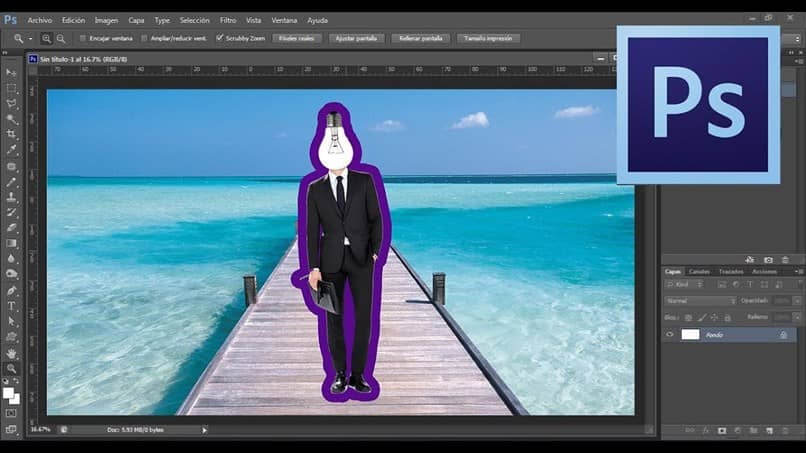Enable the Encajar ventana checkbox
The image size is (806, 453).
click(83, 39)
